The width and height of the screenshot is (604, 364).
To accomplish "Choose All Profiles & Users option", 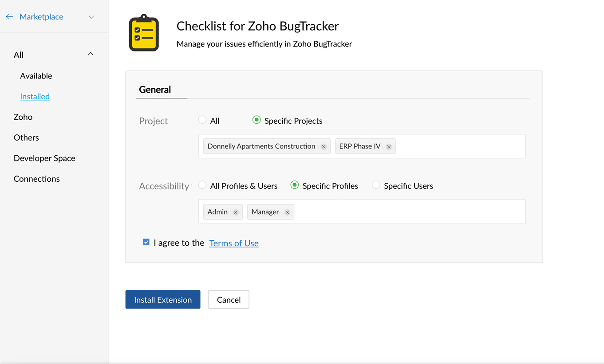I will (x=202, y=185).
